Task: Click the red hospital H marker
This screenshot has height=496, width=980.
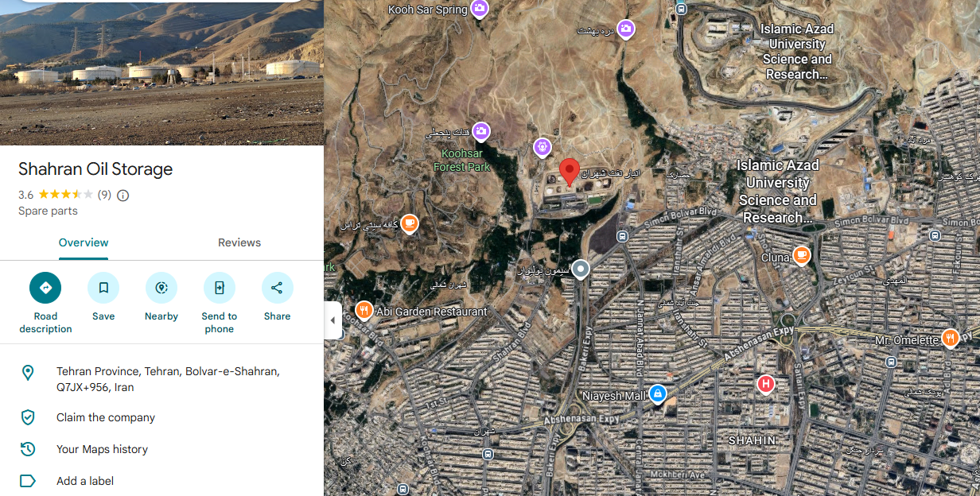Action: [x=765, y=385]
